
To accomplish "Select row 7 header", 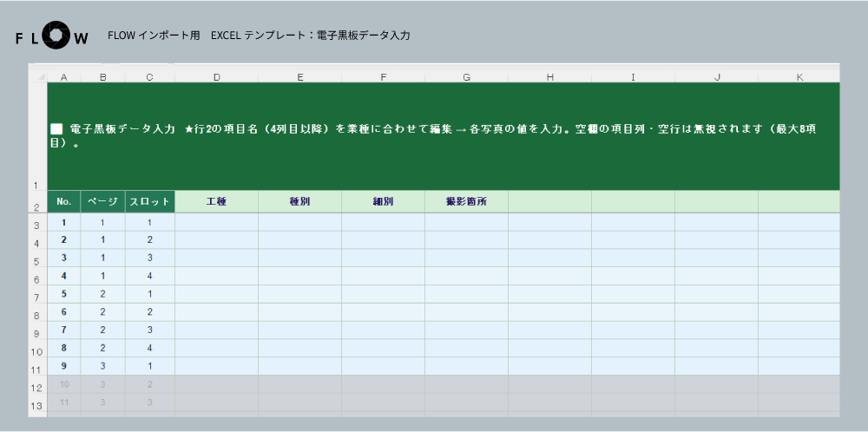I will [37, 294].
